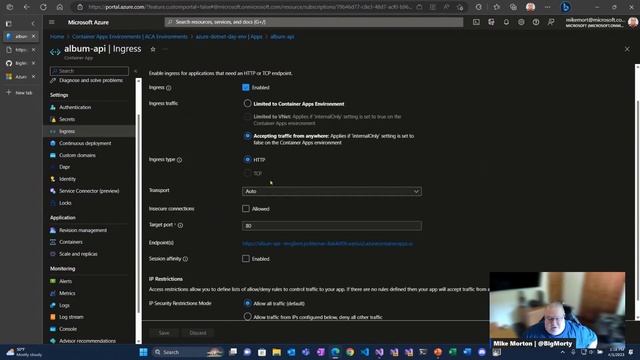Click the Identity key icon
640x360 pixels.
[53, 179]
